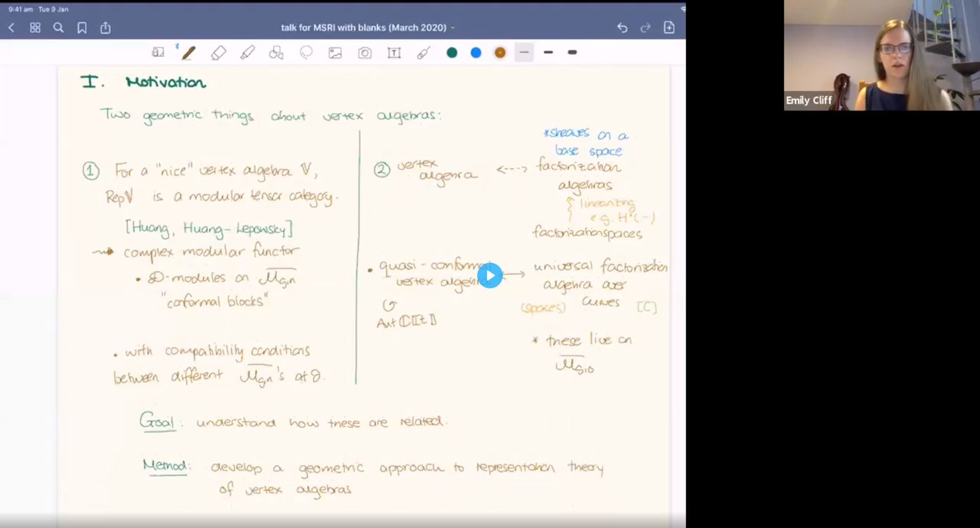Select the Pen tool
The image size is (980, 528).
189,52
